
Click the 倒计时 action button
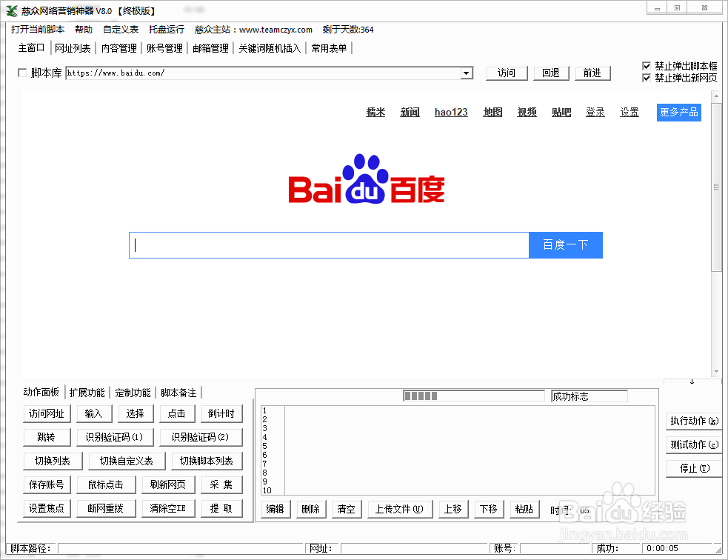pos(221,413)
